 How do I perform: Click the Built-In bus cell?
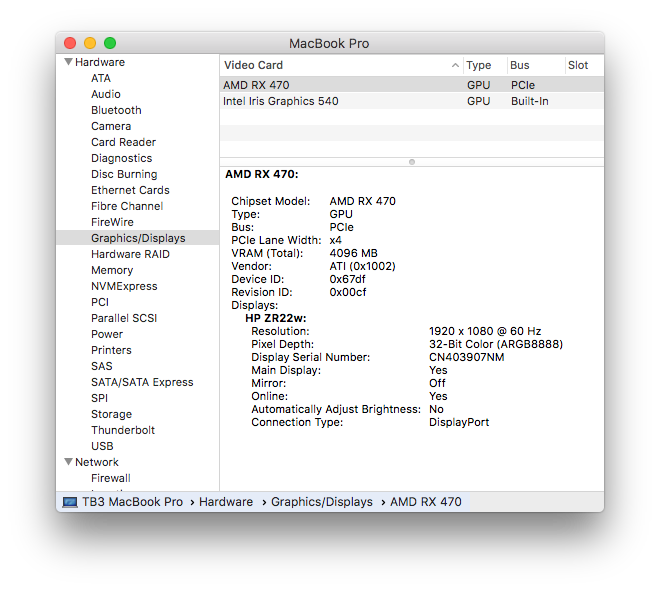[530, 101]
